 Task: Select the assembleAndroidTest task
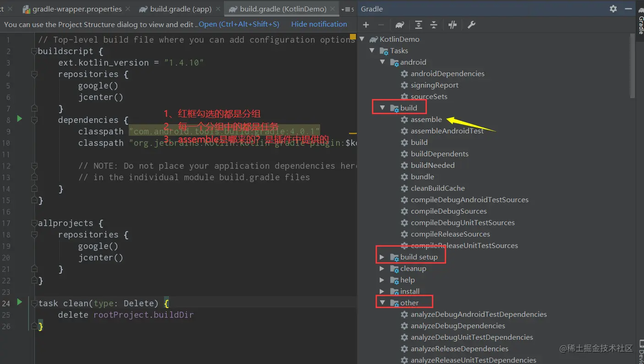448,131
